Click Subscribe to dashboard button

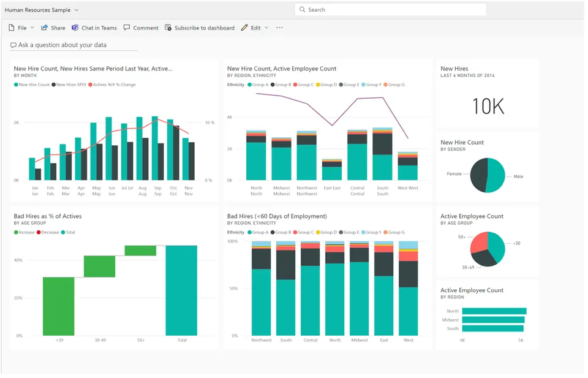[200, 28]
